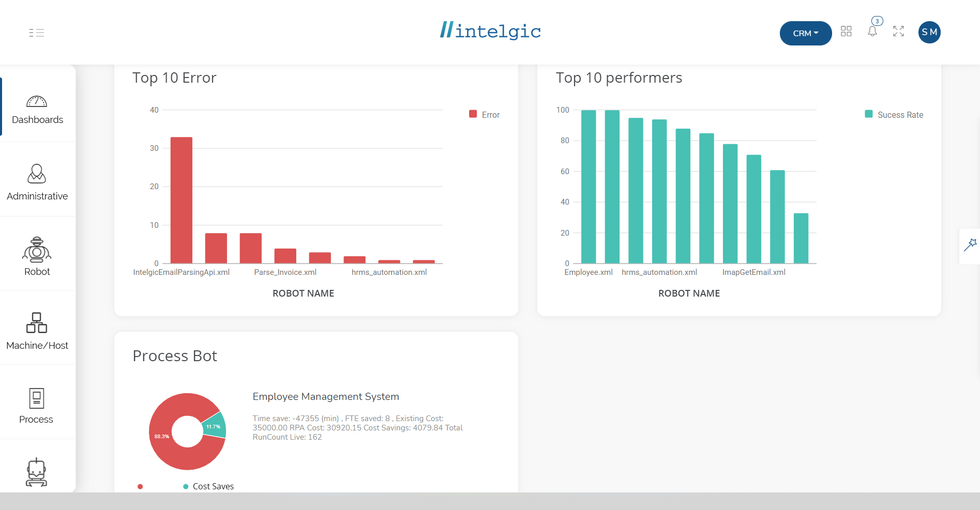Toggle the red legend dot under donut
The height and width of the screenshot is (510, 980).
pos(140,487)
